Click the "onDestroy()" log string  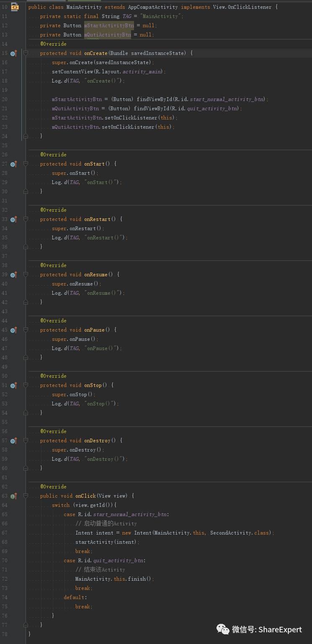click(104, 459)
